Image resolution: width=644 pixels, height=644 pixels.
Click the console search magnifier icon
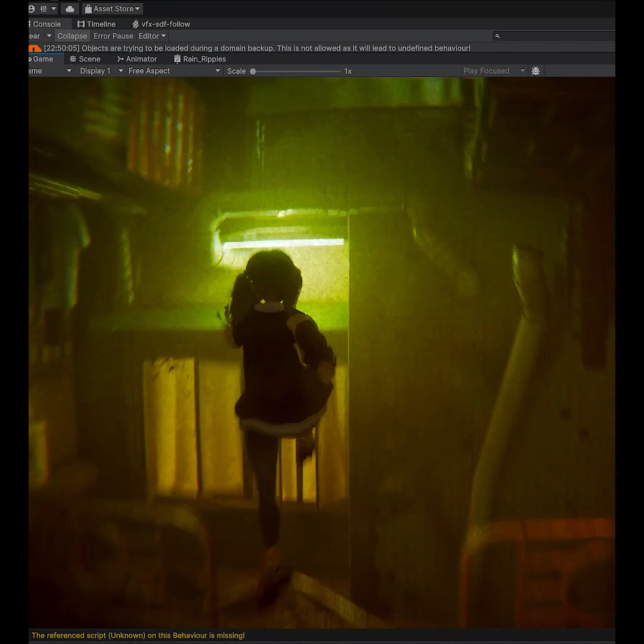click(497, 36)
